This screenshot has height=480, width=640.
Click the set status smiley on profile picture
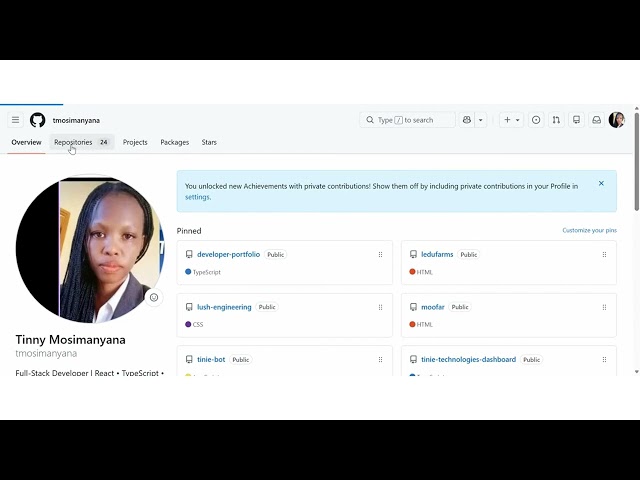[154, 298]
